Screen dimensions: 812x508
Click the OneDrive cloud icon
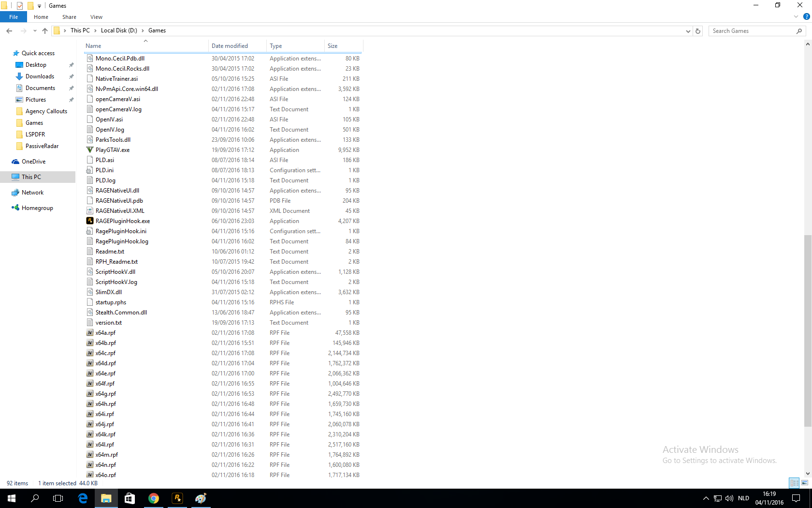[15, 162]
